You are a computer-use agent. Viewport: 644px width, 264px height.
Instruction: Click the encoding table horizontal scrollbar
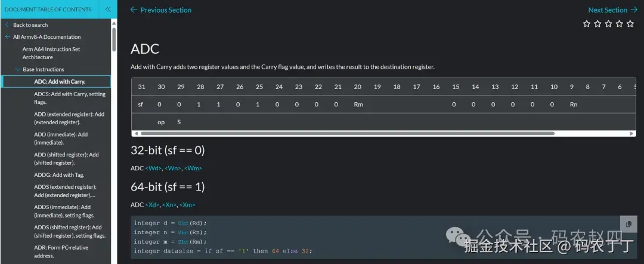point(346,133)
